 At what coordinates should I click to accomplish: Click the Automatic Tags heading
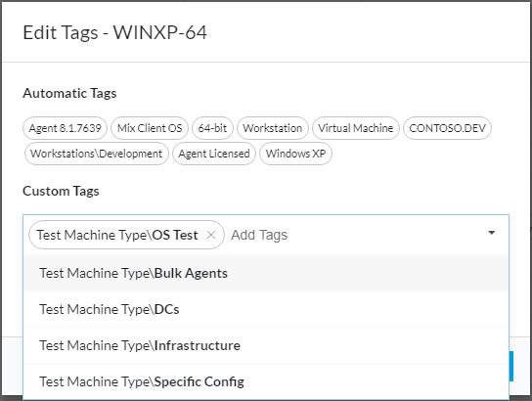(69, 93)
